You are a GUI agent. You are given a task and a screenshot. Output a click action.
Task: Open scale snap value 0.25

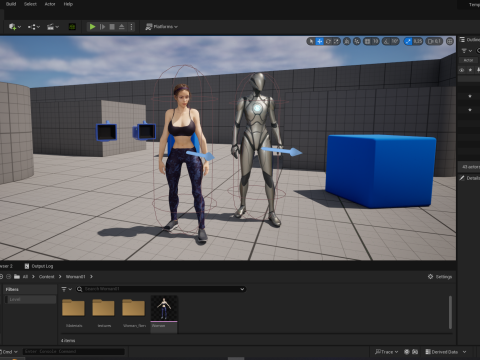click(418, 41)
